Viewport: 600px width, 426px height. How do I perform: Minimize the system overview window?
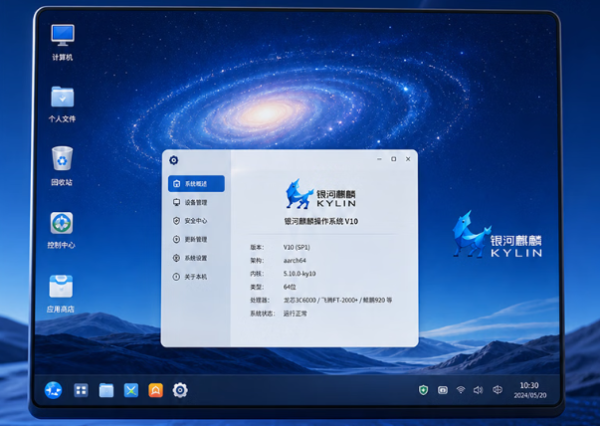[x=379, y=159]
